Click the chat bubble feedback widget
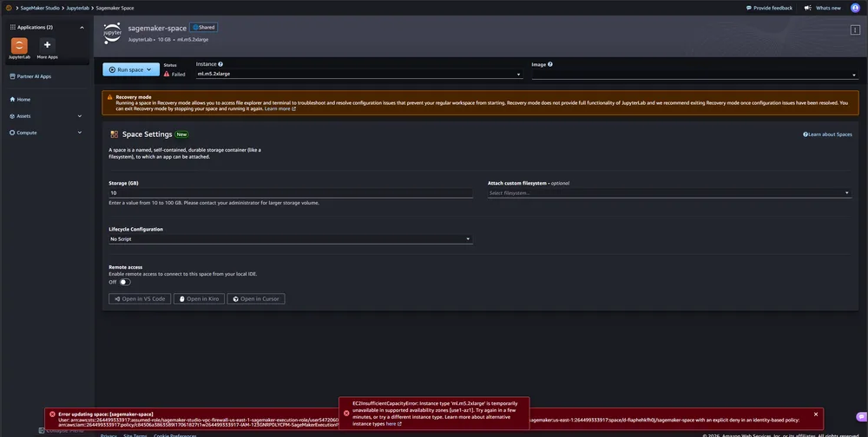868x437 pixels. tap(861, 416)
